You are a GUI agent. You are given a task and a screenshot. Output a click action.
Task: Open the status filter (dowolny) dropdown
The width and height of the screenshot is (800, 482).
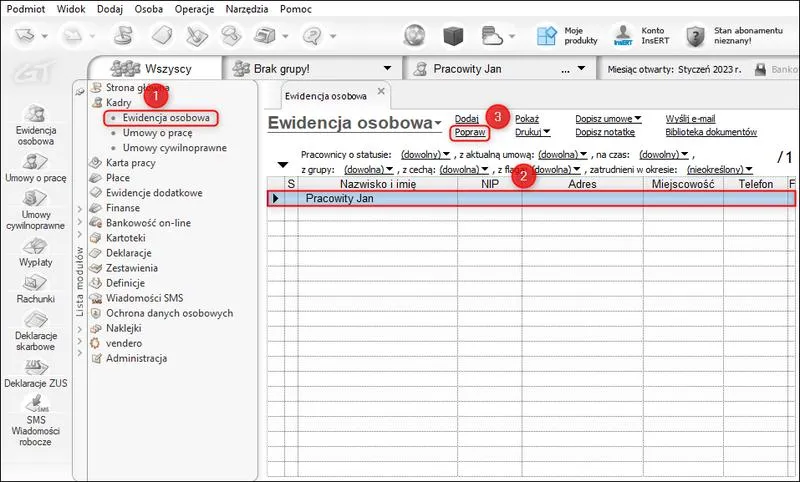426,155
